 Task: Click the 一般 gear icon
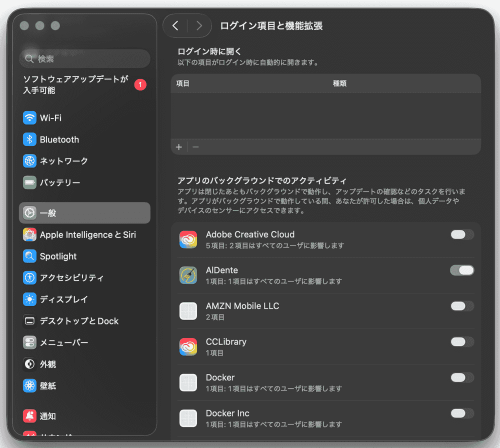point(29,213)
